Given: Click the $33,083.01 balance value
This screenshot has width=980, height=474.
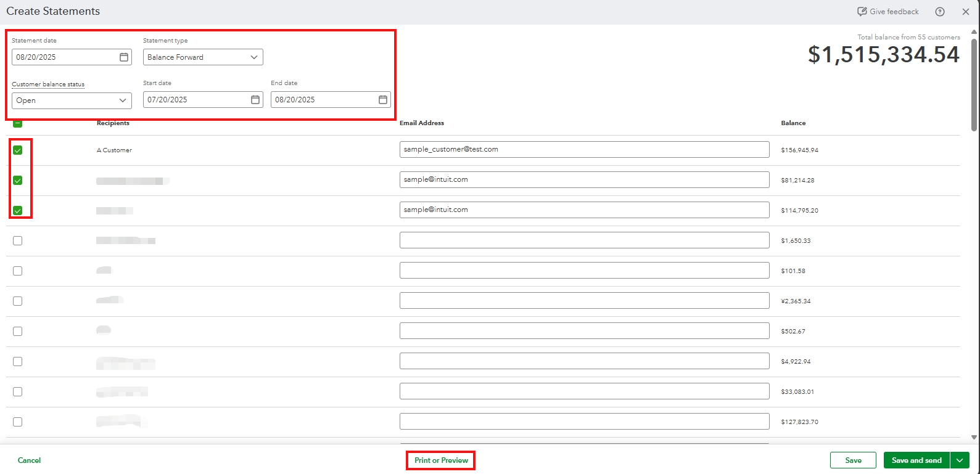Looking at the screenshot, I should [797, 392].
